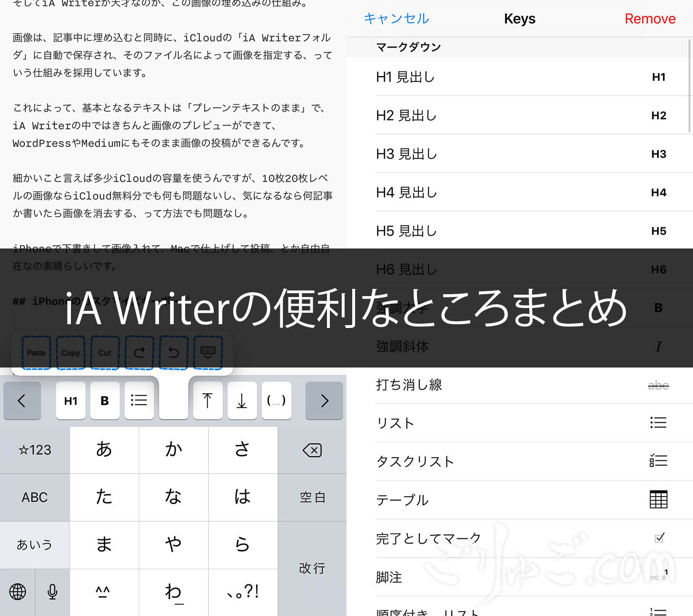The height and width of the screenshot is (616, 693).
Task: Tap the parentheses key in keyboard bar
Action: 276,401
